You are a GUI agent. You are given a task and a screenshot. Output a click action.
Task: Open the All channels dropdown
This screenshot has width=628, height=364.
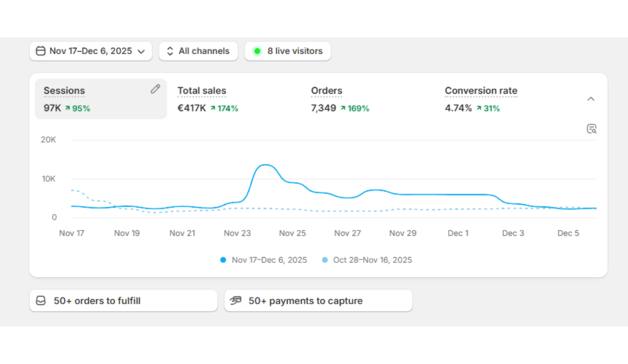[x=199, y=51]
